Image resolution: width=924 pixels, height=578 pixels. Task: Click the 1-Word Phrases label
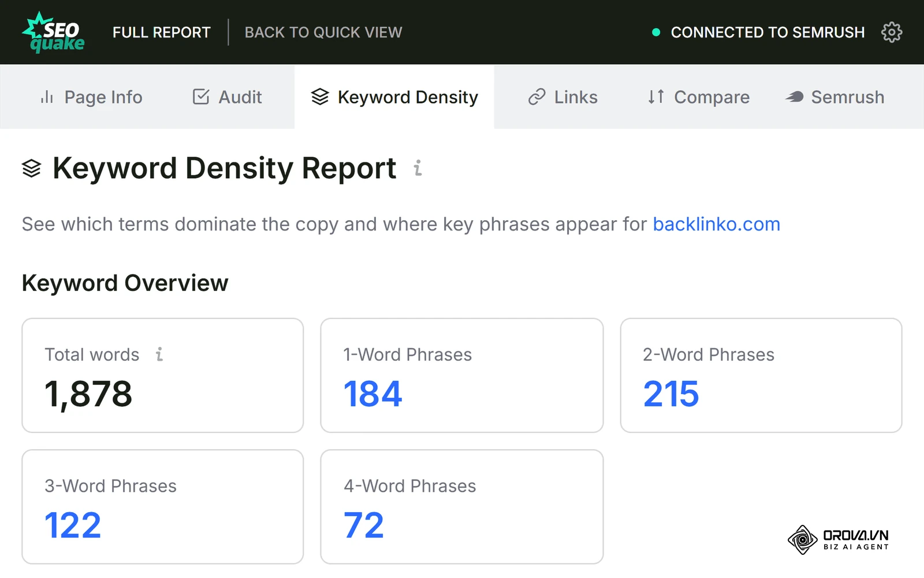[408, 354]
